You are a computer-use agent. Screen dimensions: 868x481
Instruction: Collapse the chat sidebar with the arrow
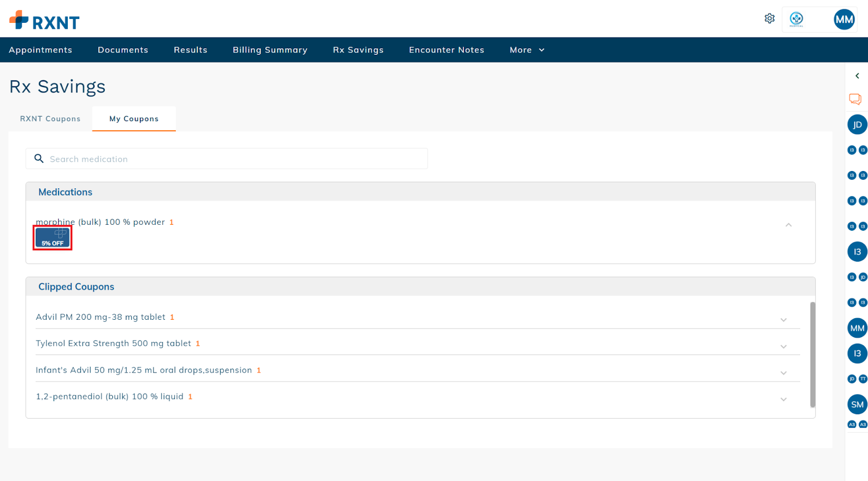coord(857,76)
